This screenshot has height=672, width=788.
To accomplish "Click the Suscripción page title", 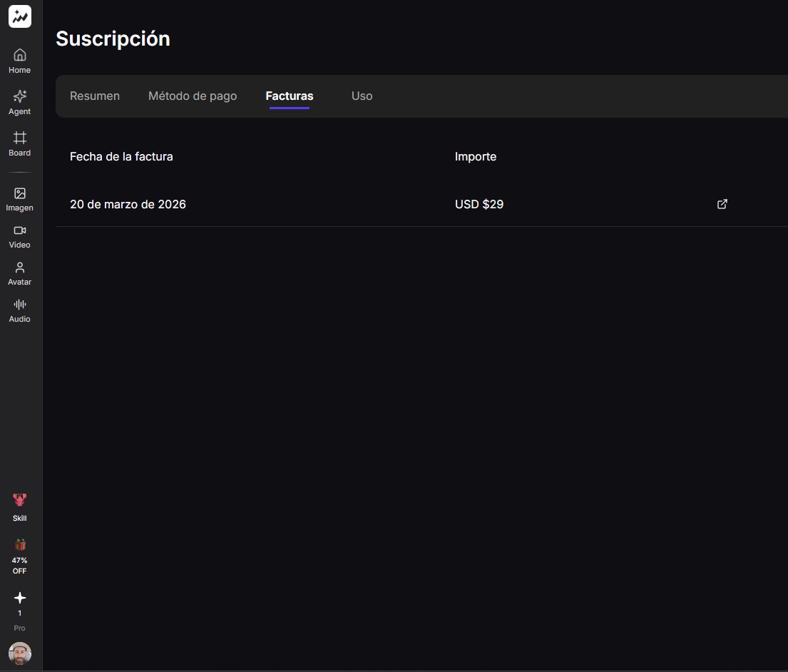I will tap(113, 39).
